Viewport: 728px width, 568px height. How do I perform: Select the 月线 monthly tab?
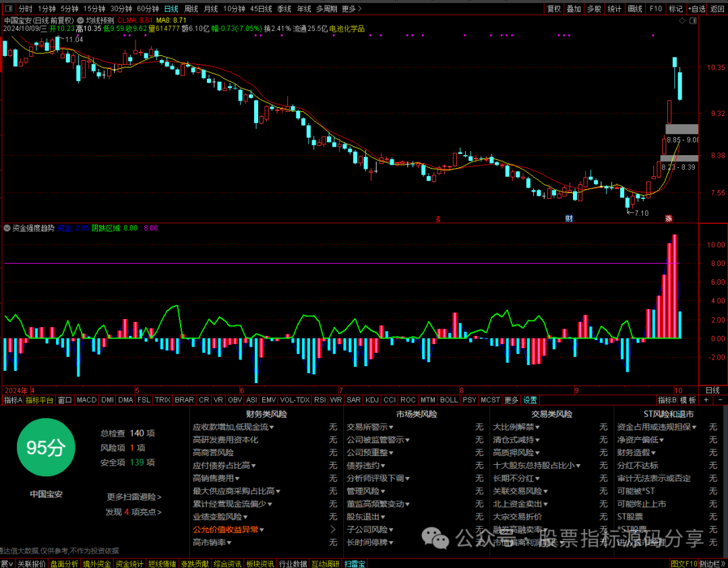pos(211,9)
